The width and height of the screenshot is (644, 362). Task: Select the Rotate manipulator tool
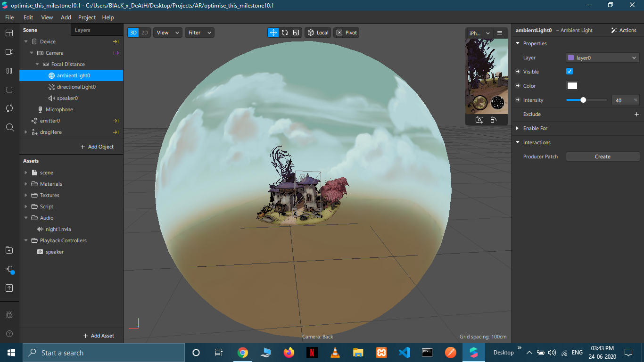pyautogui.click(x=285, y=33)
